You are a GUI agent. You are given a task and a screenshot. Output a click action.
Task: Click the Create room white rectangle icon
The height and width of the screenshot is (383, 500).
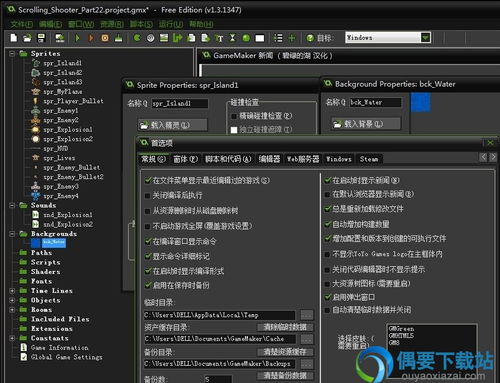[x=260, y=38]
